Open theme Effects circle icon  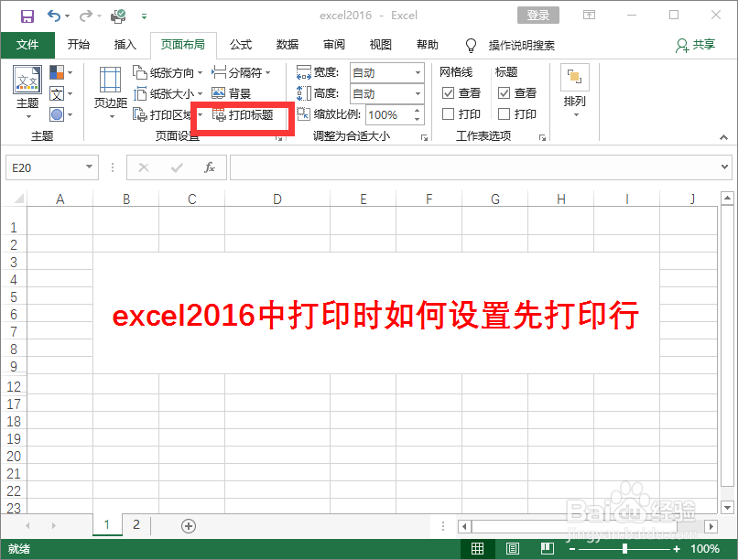coord(60,114)
